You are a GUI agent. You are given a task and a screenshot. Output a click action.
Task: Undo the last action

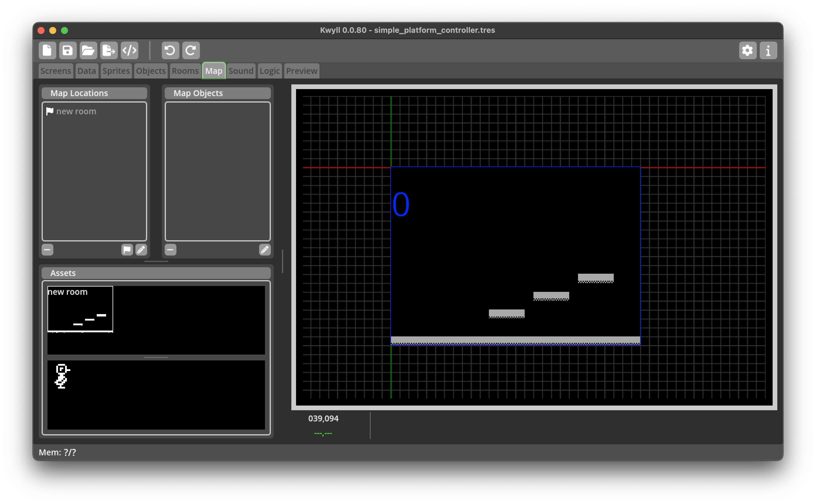click(170, 50)
